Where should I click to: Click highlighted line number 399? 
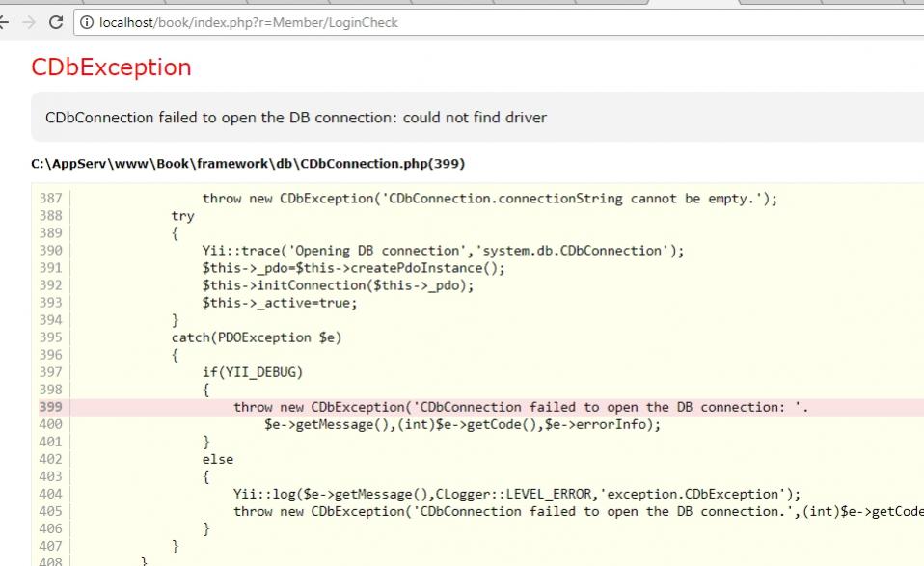tap(51, 407)
